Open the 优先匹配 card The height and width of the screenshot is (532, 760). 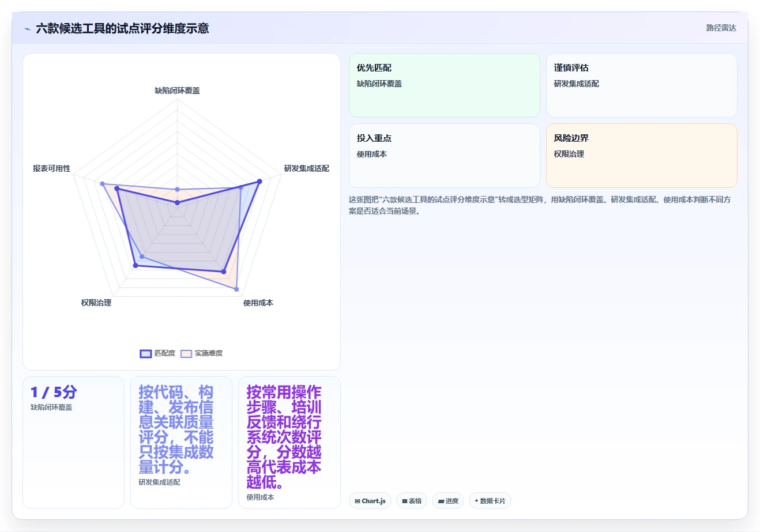click(445, 85)
